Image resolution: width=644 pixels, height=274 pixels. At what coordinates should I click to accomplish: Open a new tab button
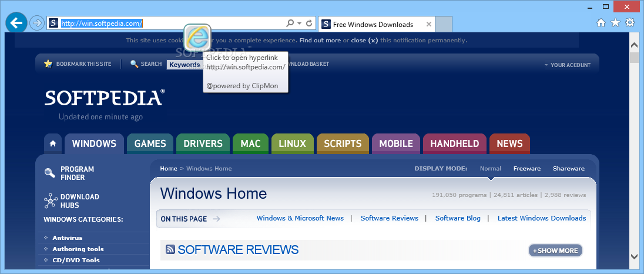(x=444, y=24)
